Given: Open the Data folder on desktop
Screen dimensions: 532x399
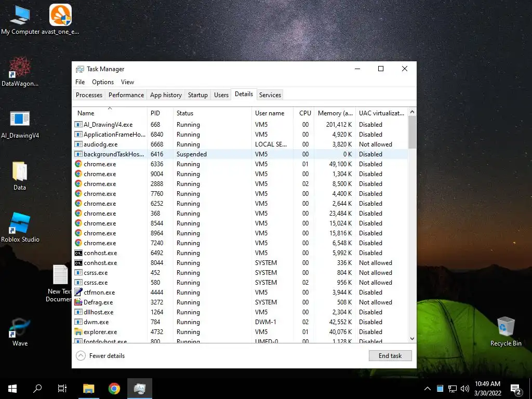Looking at the screenshot, I should [x=20, y=176].
